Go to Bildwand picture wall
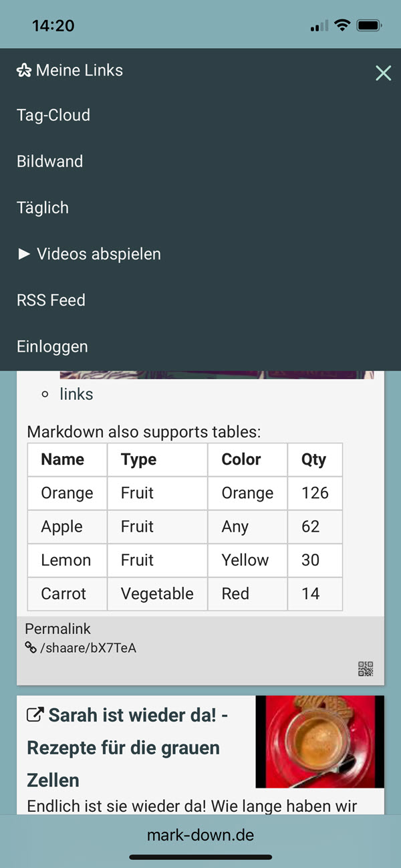 (50, 161)
